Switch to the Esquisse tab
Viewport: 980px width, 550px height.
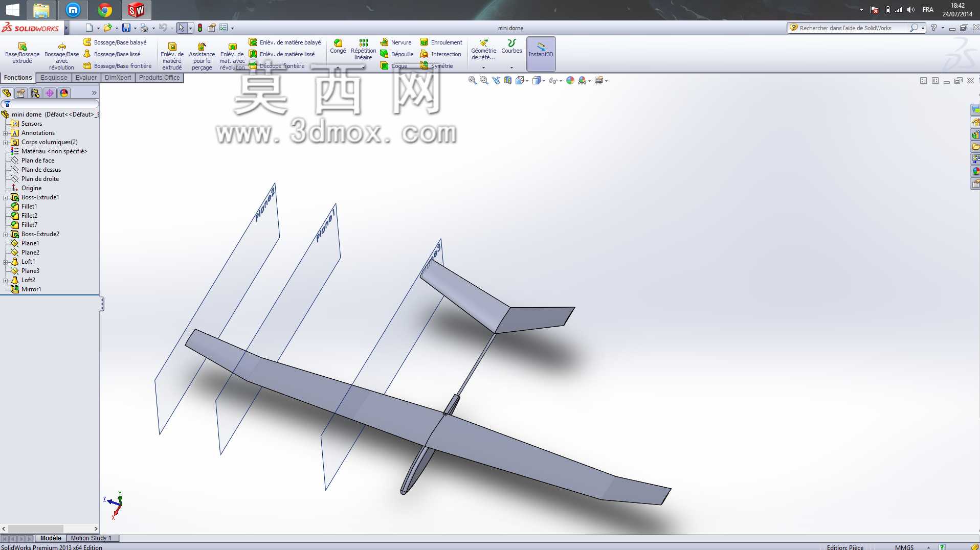pyautogui.click(x=54, y=78)
